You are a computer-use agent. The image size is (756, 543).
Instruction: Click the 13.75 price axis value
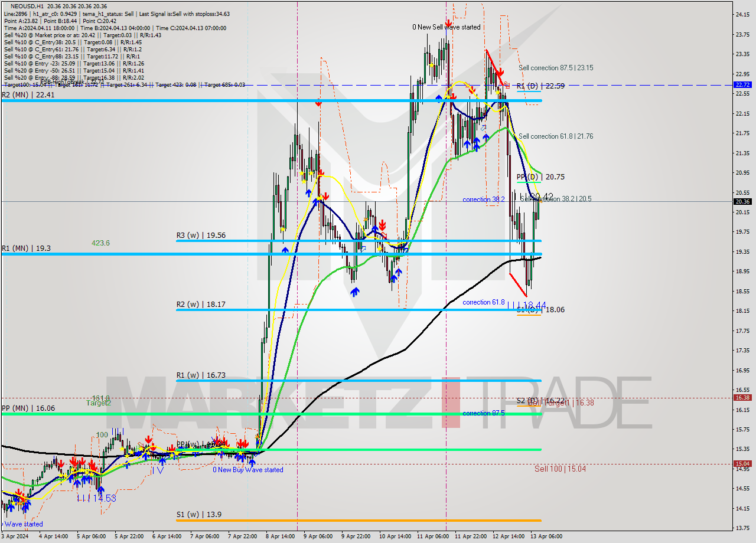[x=742, y=528]
